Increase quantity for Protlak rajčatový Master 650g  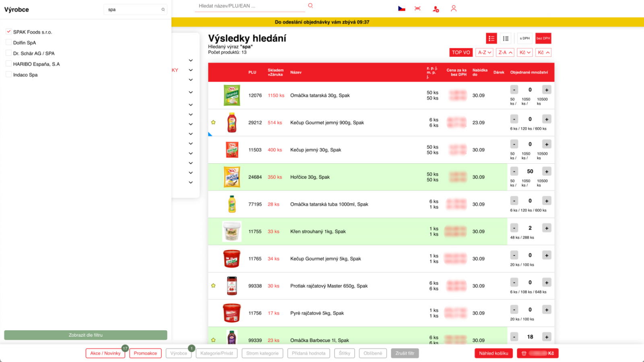click(547, 282)
